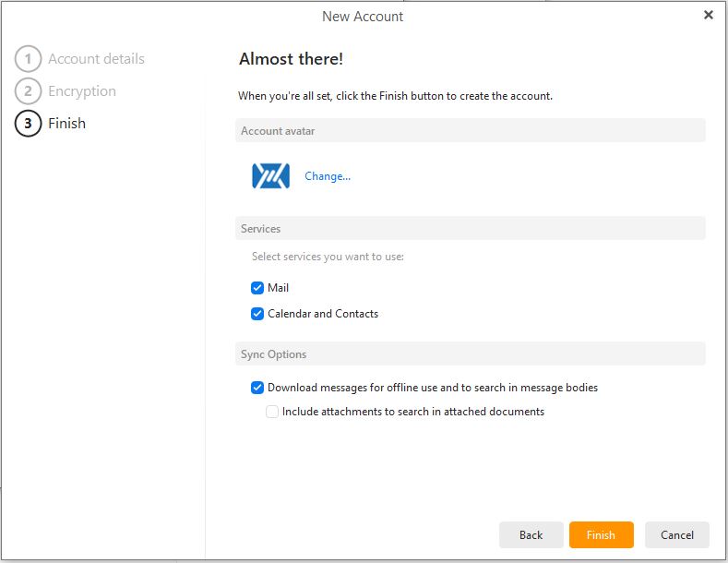The width and height of the screenshot is (728, 563).
Task: Click the Mail checkbox label text
Action: 278,288
